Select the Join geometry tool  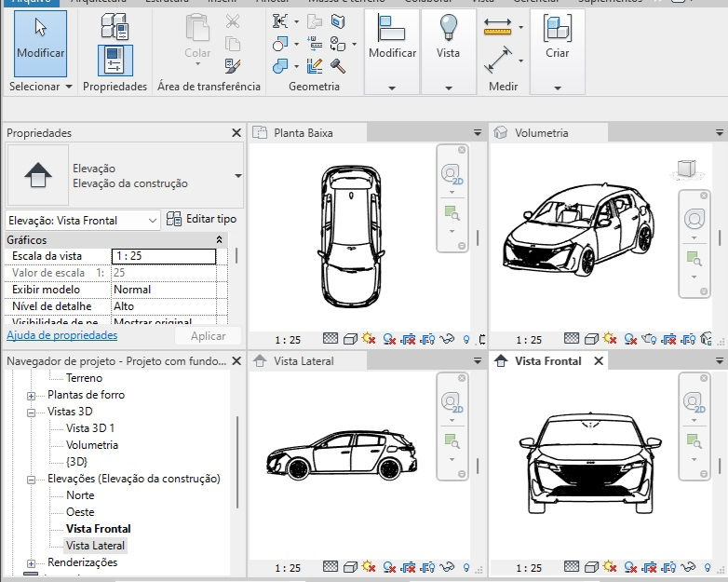click(x=280, y=66)
